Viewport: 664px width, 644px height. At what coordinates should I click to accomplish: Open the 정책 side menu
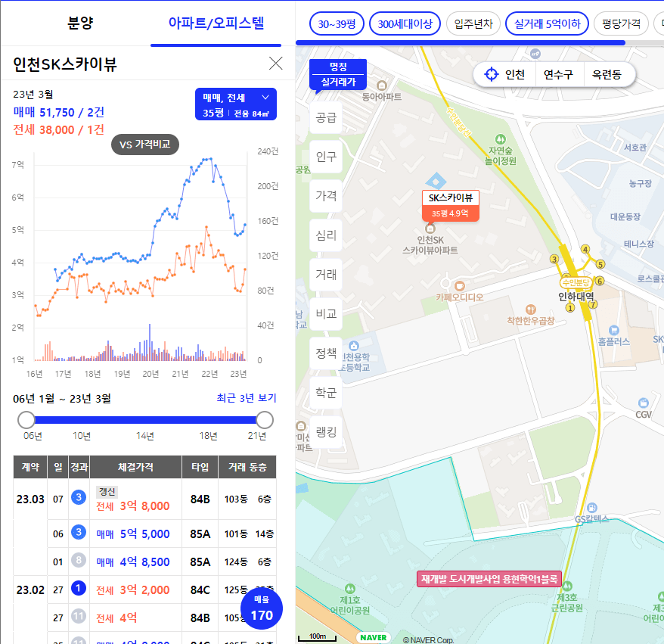click(326, 353)
